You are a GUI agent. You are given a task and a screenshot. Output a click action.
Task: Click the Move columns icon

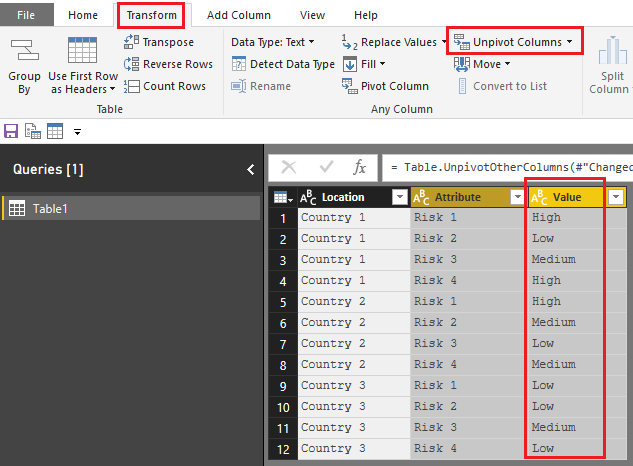point(461,64)
